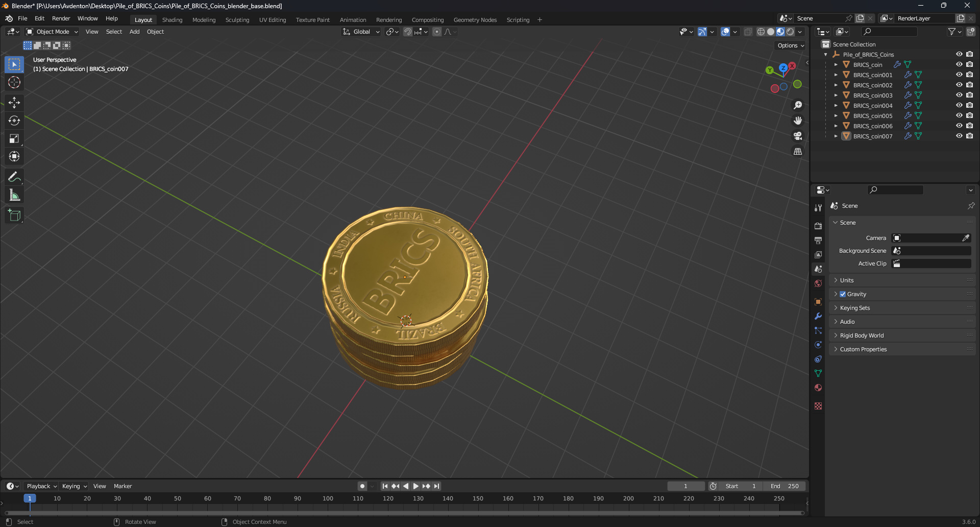Select the Select Box tool
The height and width of the screenshot is (527, 980).
click(x=14, y=64)
